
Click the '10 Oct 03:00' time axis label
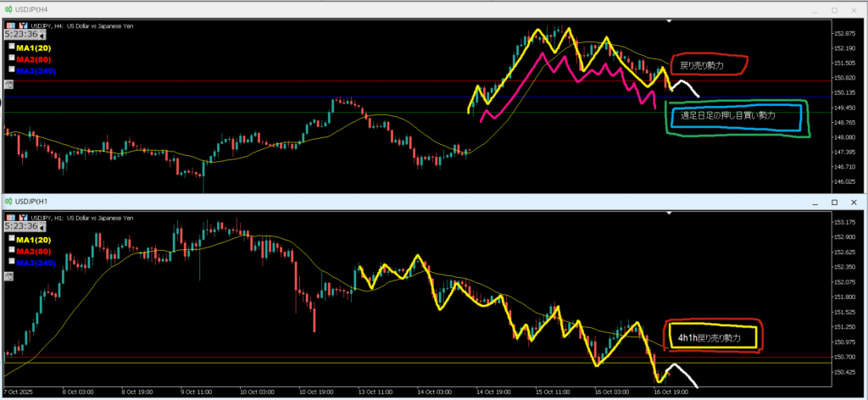coord(258,392)
